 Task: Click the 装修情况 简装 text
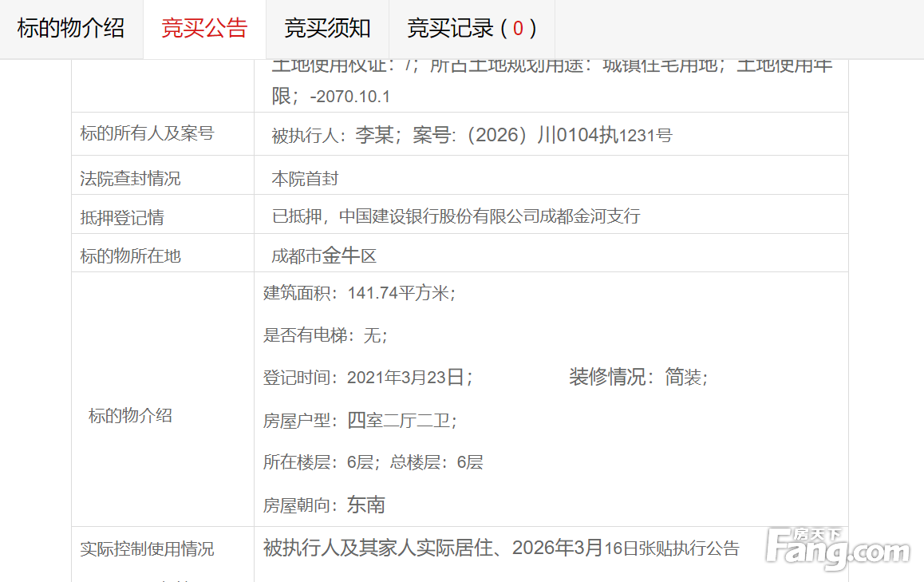pos(638,378)
